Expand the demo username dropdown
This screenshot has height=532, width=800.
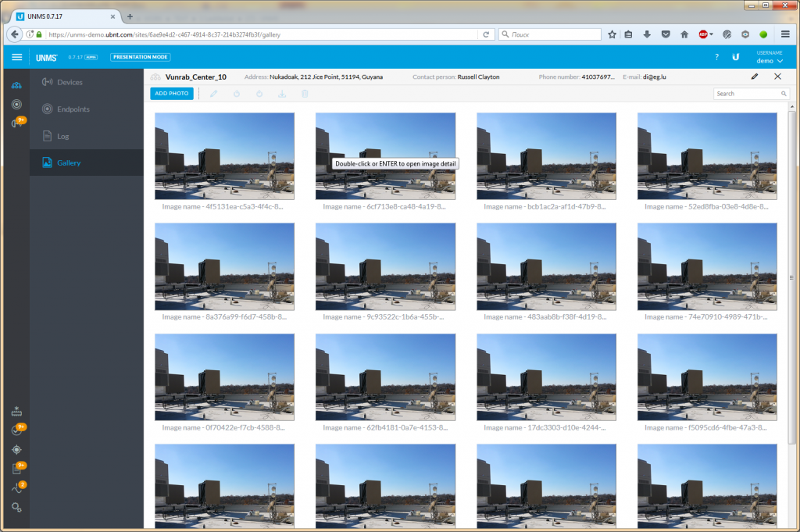(770, 61)
